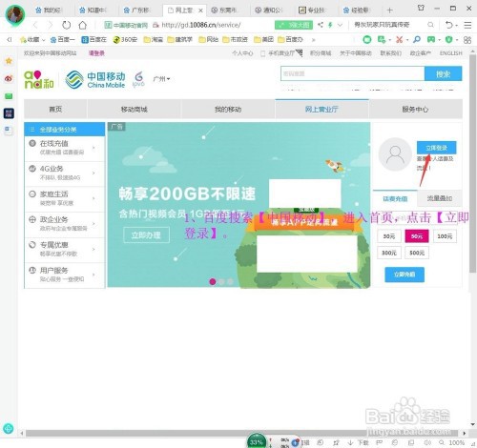The height and width of the screenshot is (448, 477).
Task: Select the second carousel dot
Action: 221,281
